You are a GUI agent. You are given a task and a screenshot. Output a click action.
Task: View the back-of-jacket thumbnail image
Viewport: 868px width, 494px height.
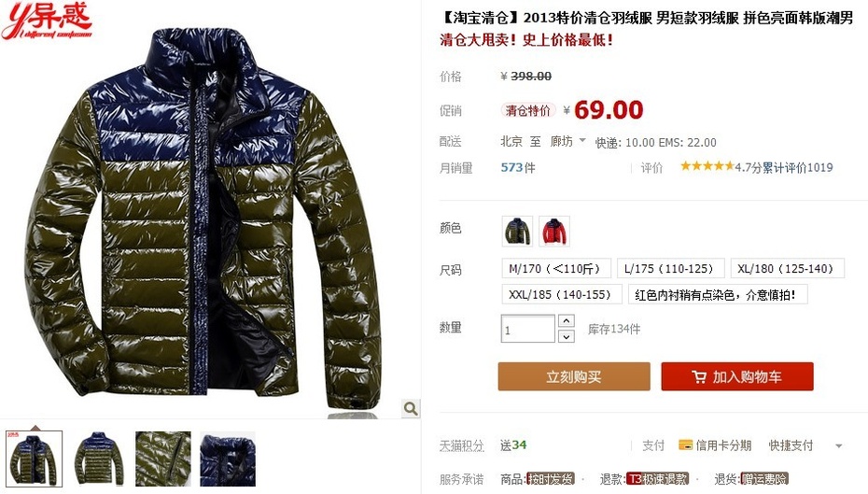[x=99, y=459]
